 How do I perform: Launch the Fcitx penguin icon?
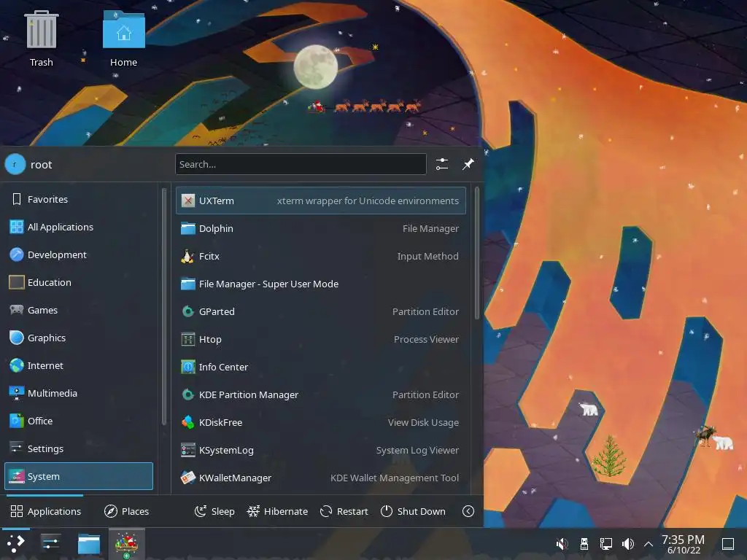click(188, 256)
